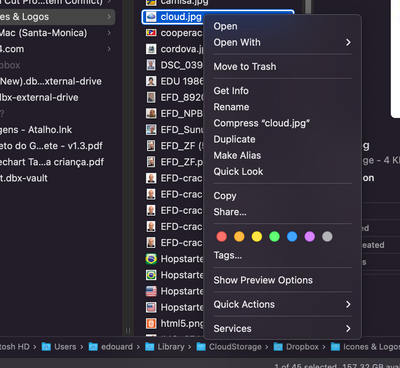The height and width of the screenshot is (368, 400).
Task: Select "t.dbx-vault" item
Action: 24,178
